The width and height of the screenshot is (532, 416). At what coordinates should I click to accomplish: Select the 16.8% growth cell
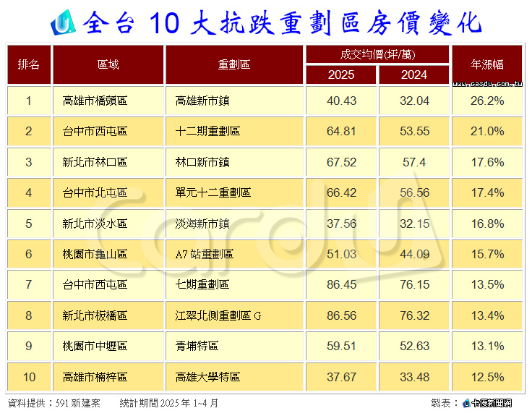[487, 224]
